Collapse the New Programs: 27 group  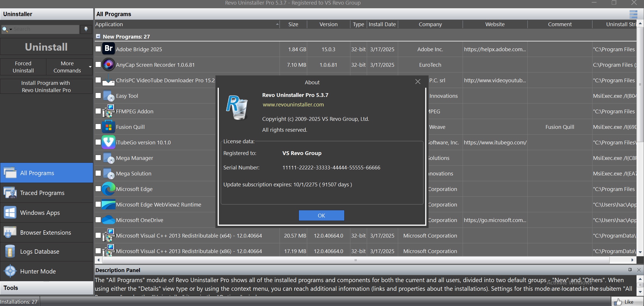click(x=98, y=36)
